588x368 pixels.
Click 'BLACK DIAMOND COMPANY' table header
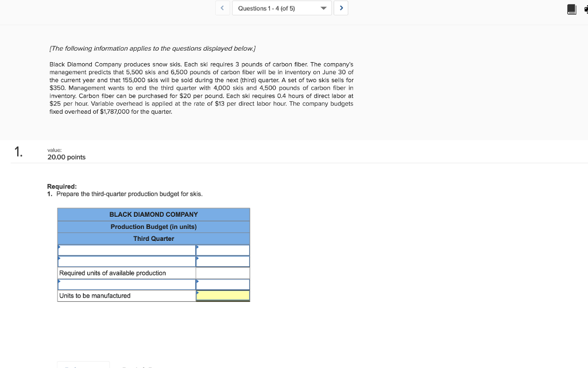coord(153,214)
